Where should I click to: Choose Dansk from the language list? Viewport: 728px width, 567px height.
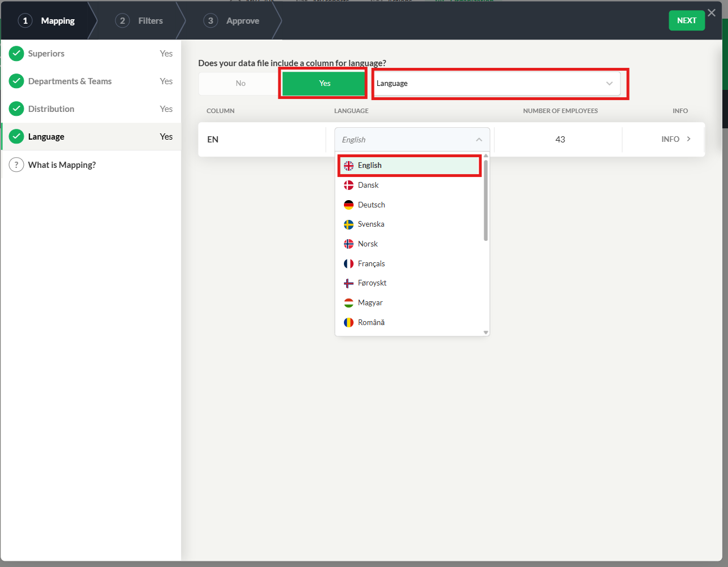[x=410, y=185]
